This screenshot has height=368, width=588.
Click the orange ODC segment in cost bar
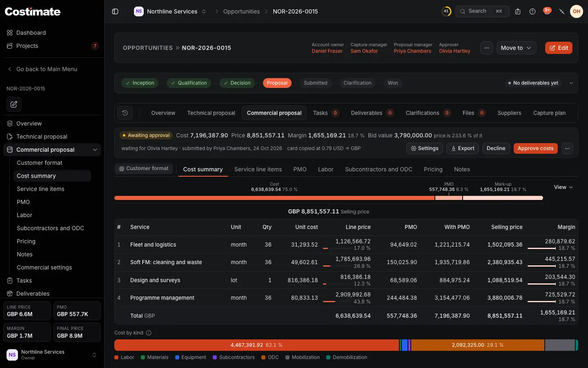pos(478,345)
